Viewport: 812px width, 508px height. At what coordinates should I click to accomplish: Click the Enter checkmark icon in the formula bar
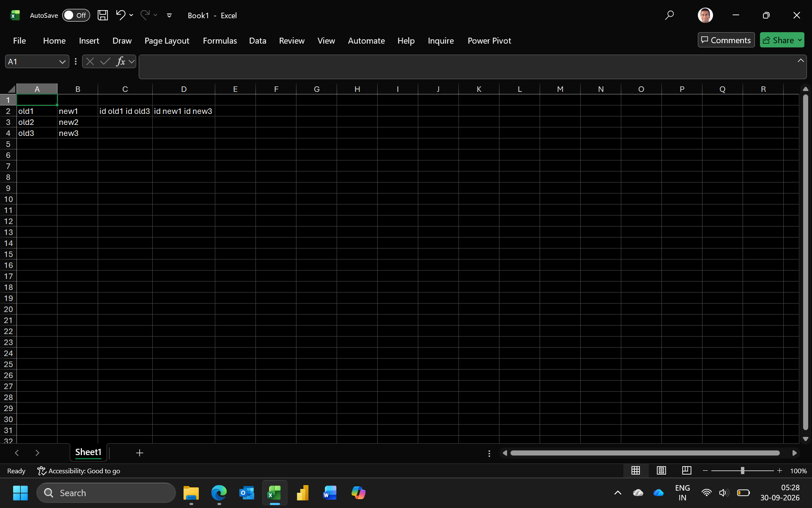click(105, 61)
